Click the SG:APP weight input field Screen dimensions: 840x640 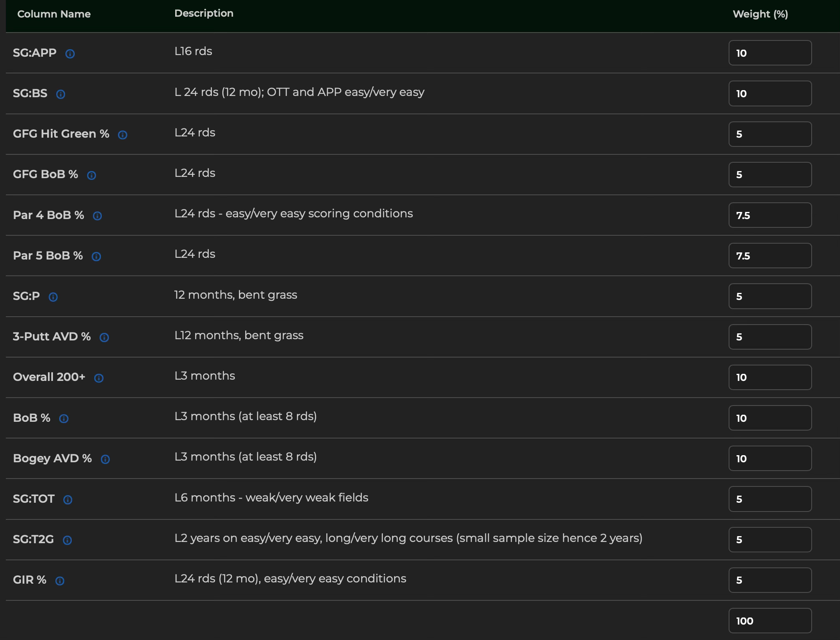pyautogui.click(x=770, y=53)
